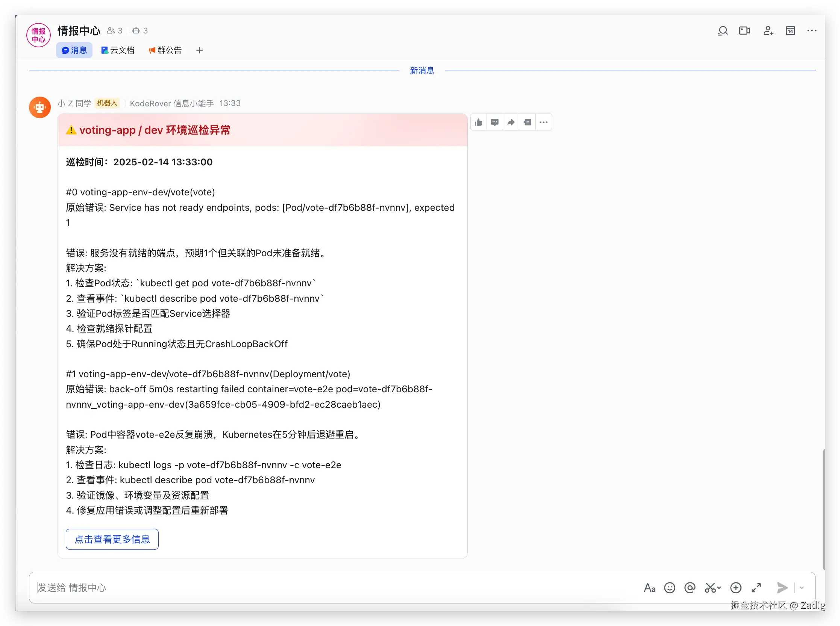Expand the screenshot scissors dropdown
Screen dimensions: 840x626
point(719,588)
